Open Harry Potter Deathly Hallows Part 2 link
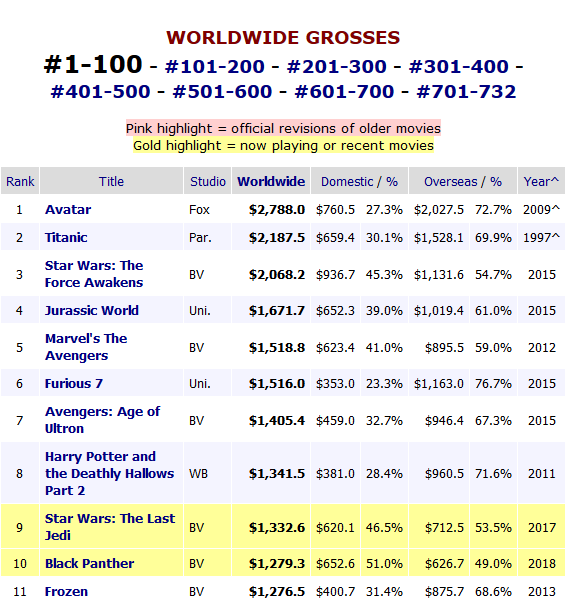Screen dimensions: 568x600 point(109,474)
